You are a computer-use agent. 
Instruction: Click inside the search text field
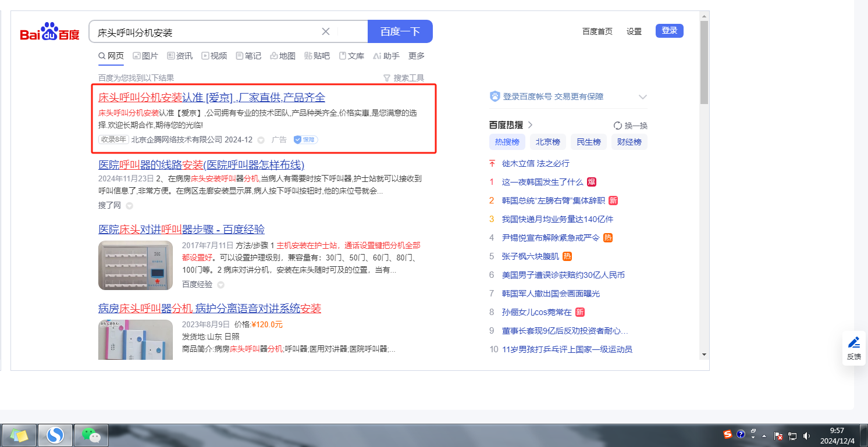pos(204,32)
